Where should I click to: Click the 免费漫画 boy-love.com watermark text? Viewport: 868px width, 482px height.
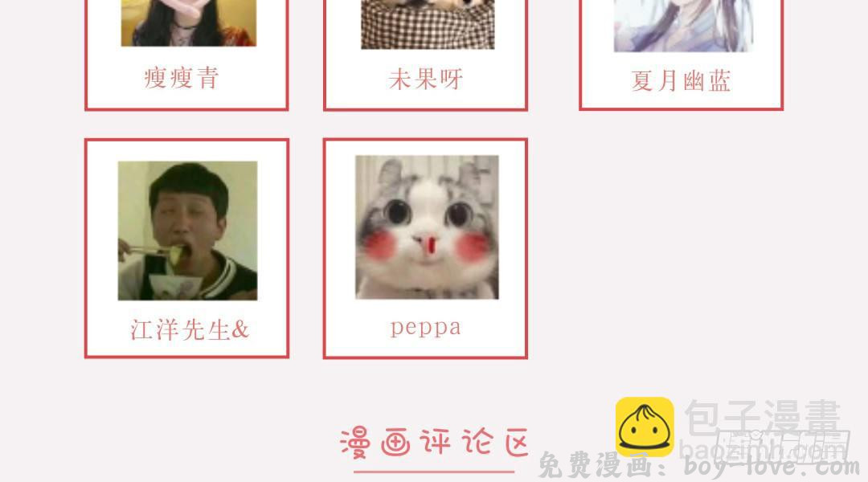[698, 465]
